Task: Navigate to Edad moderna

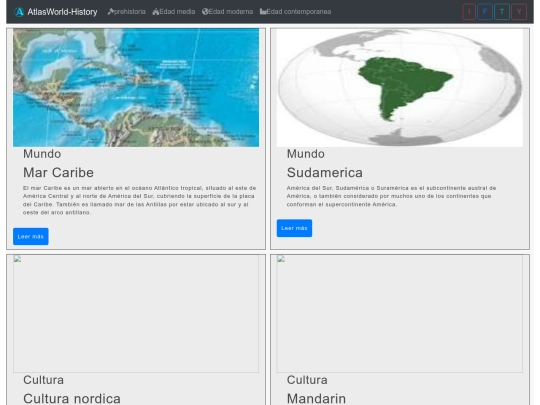Action: click(x=227, y=12)
